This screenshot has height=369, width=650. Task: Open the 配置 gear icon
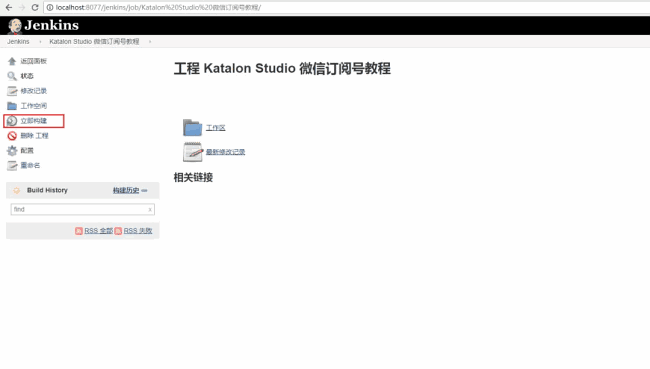tap(12, 151)
